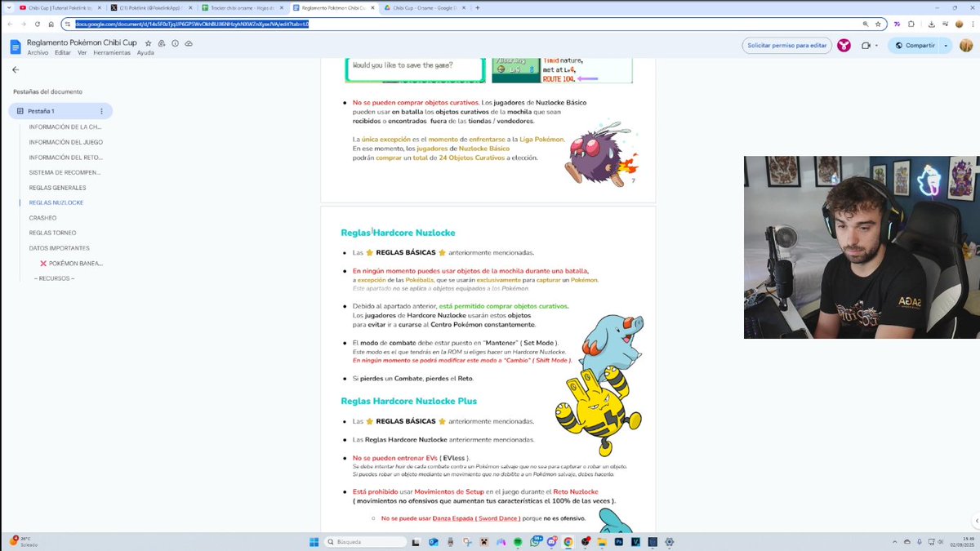Jump to SISTEMA DE RECOMPEN... heading
The width and height of the screenshot is (980, 551).
point(65,172)
